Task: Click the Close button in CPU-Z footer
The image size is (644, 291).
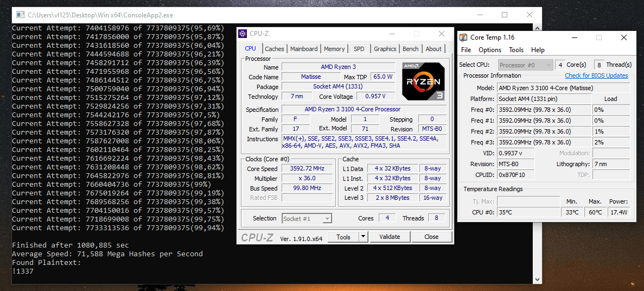Action: click(432, 237)
